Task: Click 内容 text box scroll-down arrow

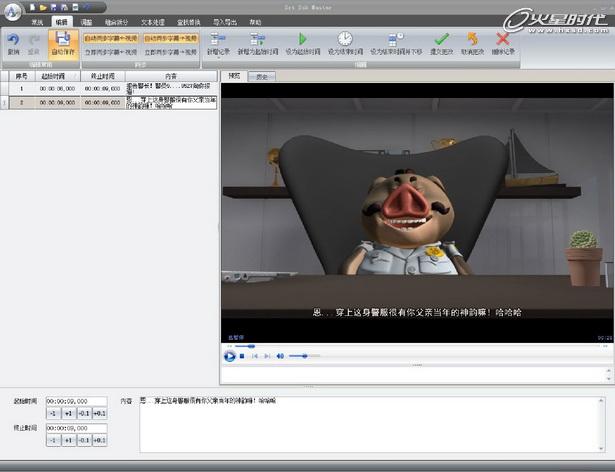Action: pyautogui.click(x=601, y=448)
